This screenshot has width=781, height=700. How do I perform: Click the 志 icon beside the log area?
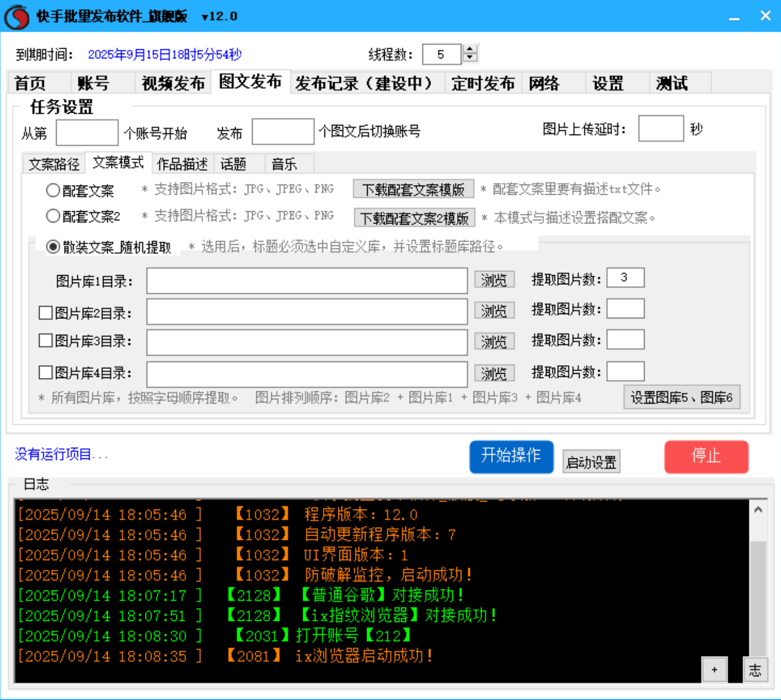[x=755, y=670]
